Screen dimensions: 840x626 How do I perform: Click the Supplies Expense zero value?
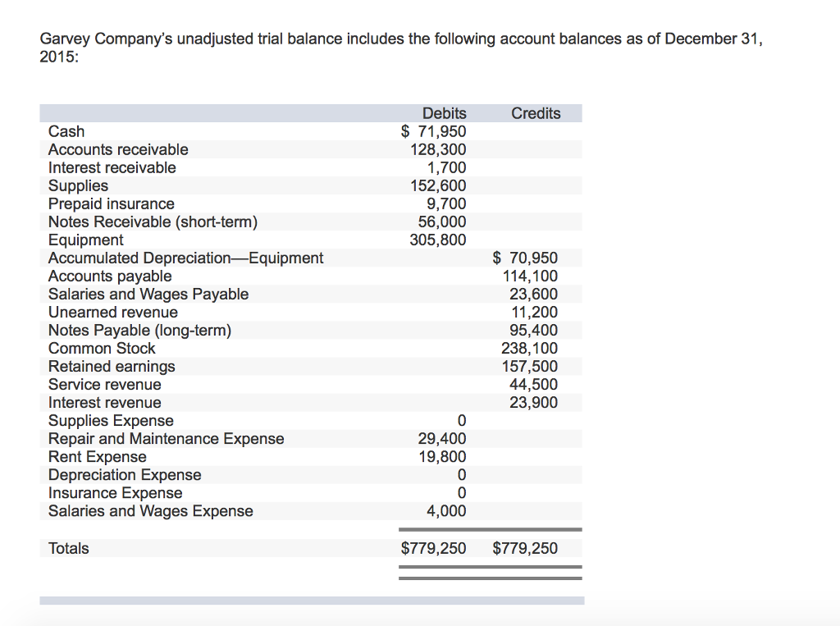pyautogui.click(x=462, y=421)
